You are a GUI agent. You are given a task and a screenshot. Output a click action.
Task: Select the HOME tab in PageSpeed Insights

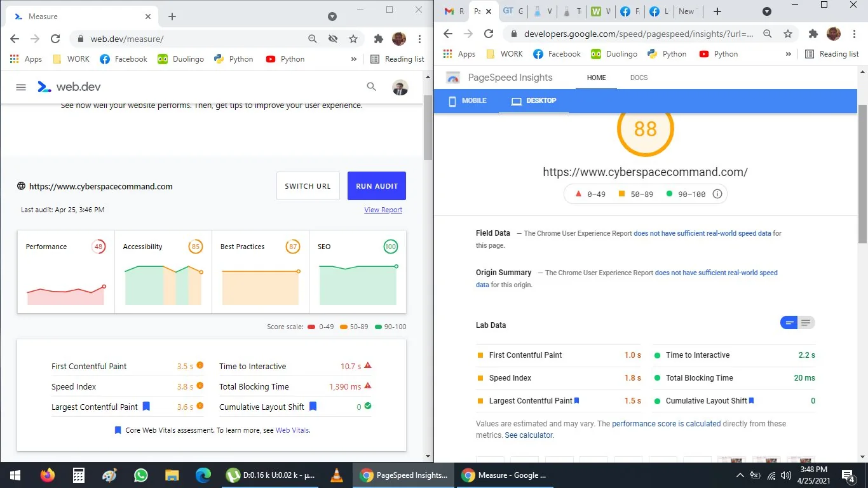(596, 78)
